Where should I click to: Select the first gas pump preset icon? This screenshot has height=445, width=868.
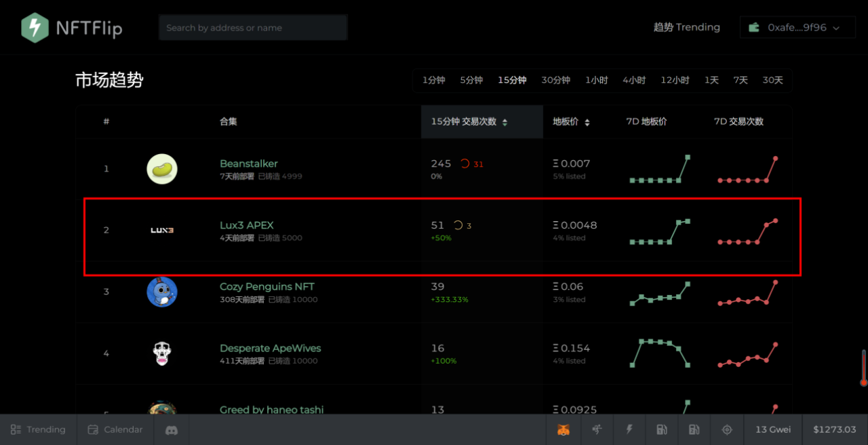(x=662, y=429)
